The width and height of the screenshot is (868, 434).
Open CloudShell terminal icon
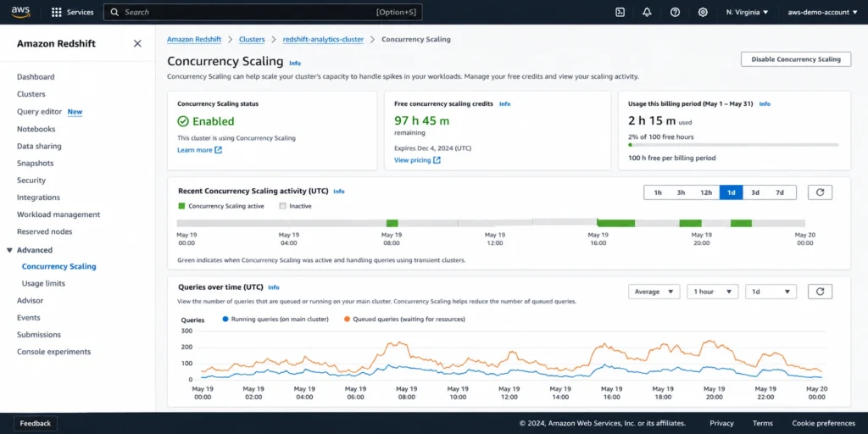click(620, 12)
